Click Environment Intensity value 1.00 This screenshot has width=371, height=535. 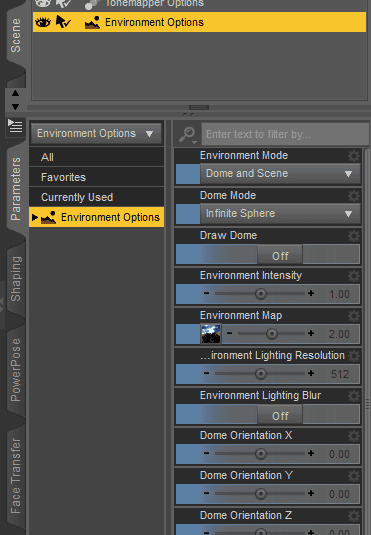(339, 294)
